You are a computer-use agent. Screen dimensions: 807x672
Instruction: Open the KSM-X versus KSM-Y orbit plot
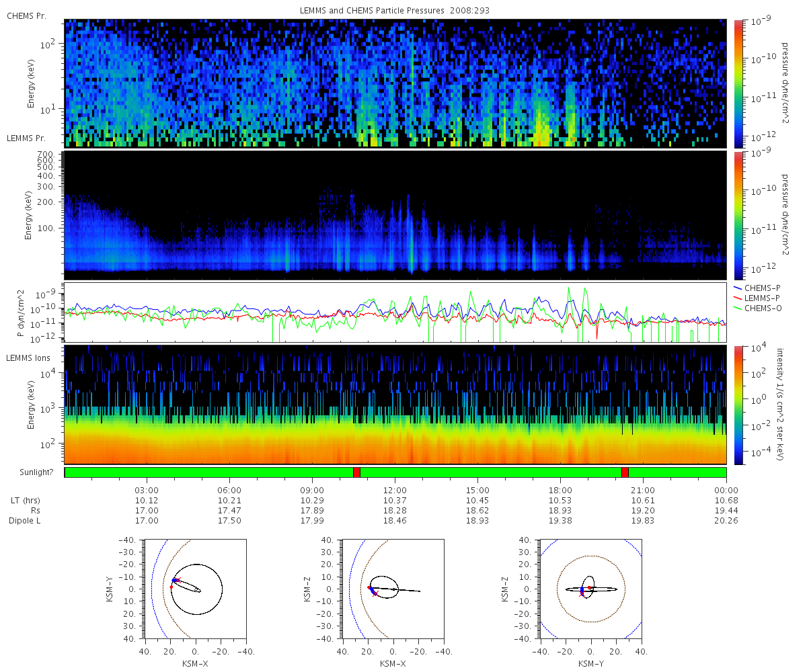195,589
